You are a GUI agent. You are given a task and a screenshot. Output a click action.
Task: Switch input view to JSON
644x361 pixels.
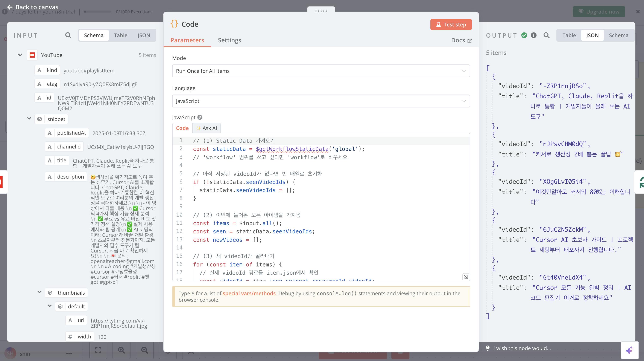tap(144, 35)
